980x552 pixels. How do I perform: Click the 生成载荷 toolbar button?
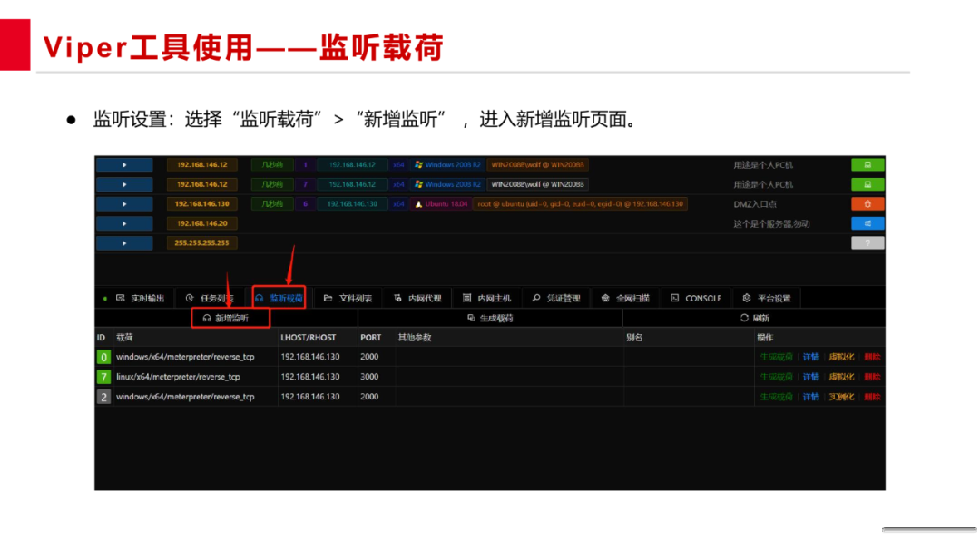pyautogui.click(x=491, y=318)
